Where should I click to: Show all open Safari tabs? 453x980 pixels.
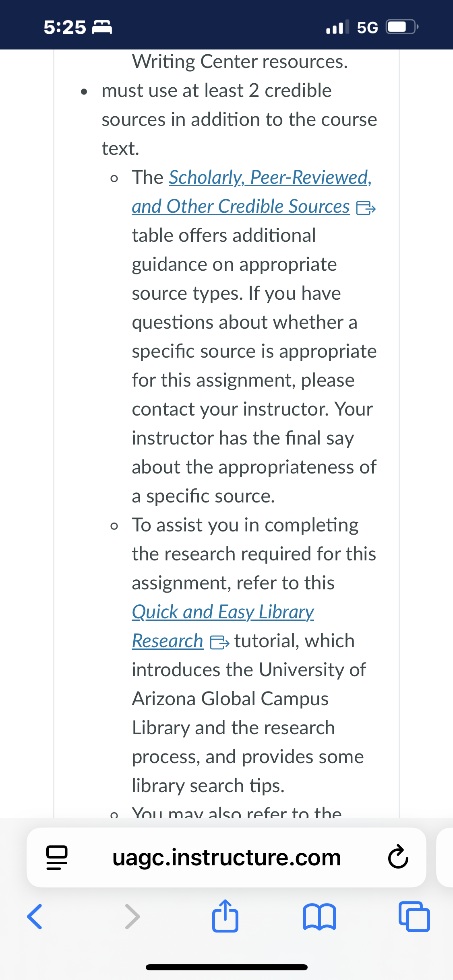pos(414,916)
